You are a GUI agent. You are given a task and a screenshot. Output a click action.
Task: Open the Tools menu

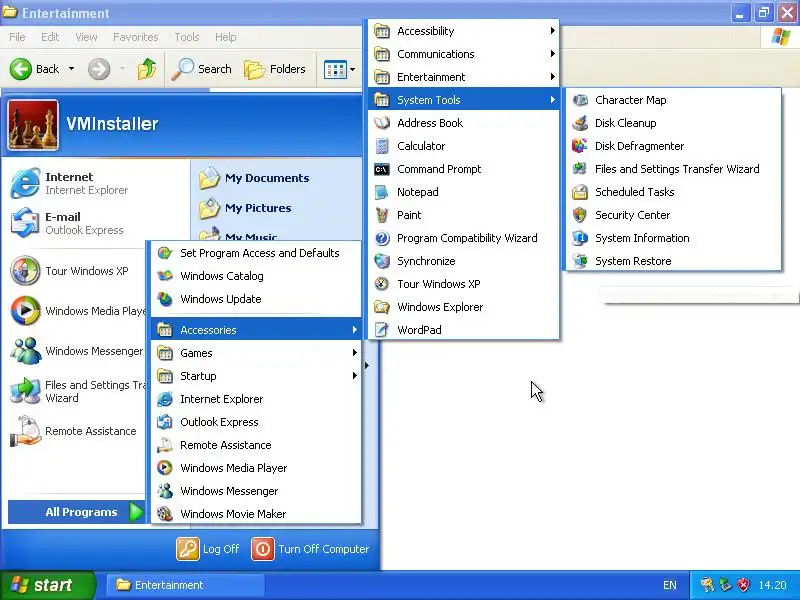(x=187, y=37)
